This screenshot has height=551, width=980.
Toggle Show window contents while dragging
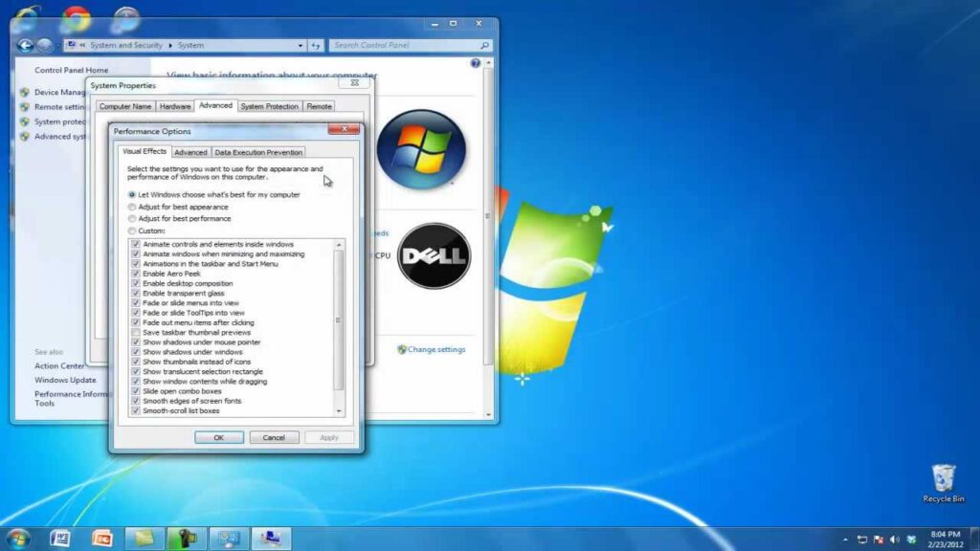click(x=136, y=382)
